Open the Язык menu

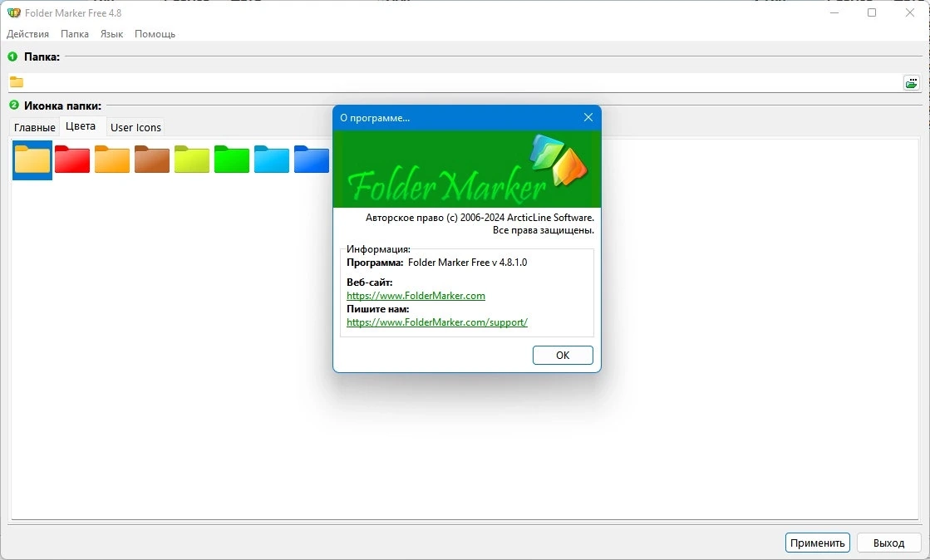[111, 34]
